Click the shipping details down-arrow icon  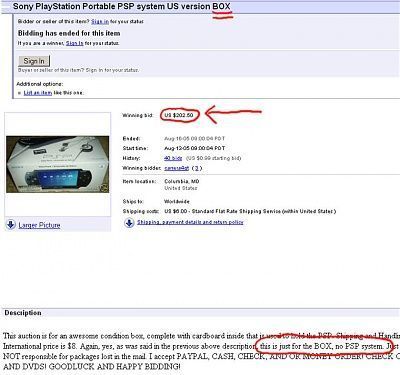pos(129,223)
